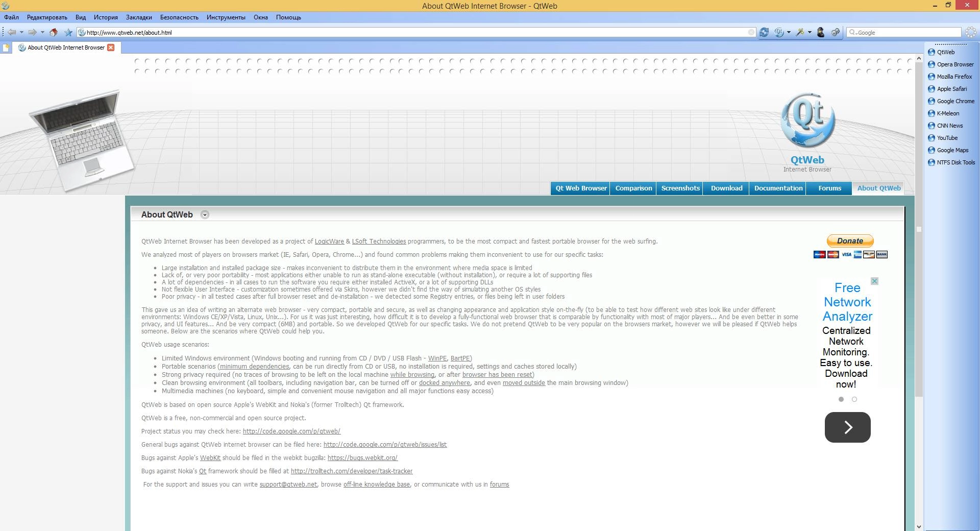Screen dimensions: 980x531
Task: Click the large QtWeb globe logo
Action: click(x=807, y=120)
